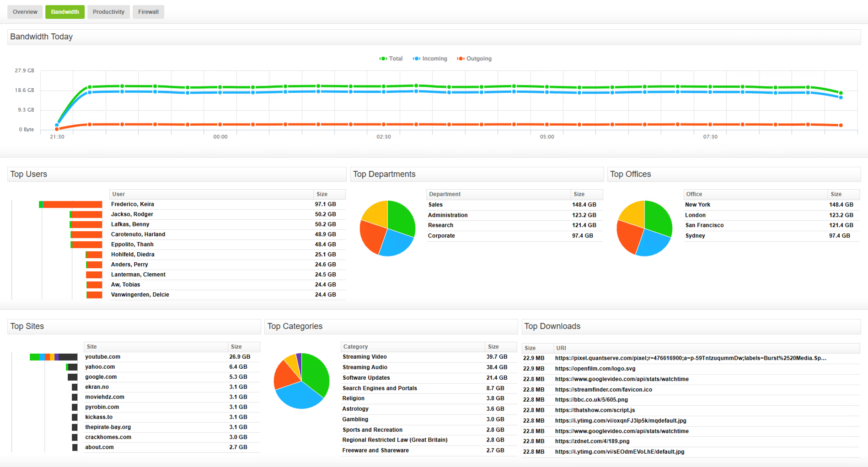Image resolution: width=868 pixels, height=467 pixels.
Task: Open the openfilm.com logo.svg link
Action: pyautogui.click(x=595, y=368)
